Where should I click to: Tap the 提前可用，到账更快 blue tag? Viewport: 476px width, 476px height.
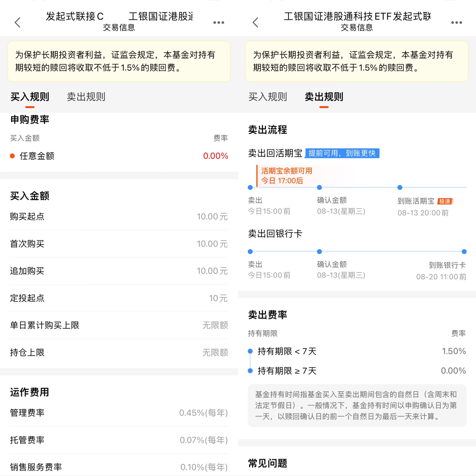tap(342, 153)
